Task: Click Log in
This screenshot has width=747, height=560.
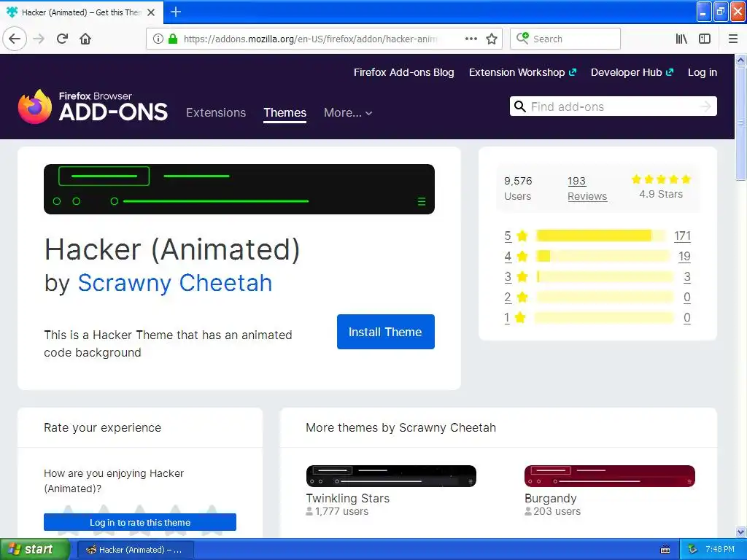Action: tap(703, 72)
